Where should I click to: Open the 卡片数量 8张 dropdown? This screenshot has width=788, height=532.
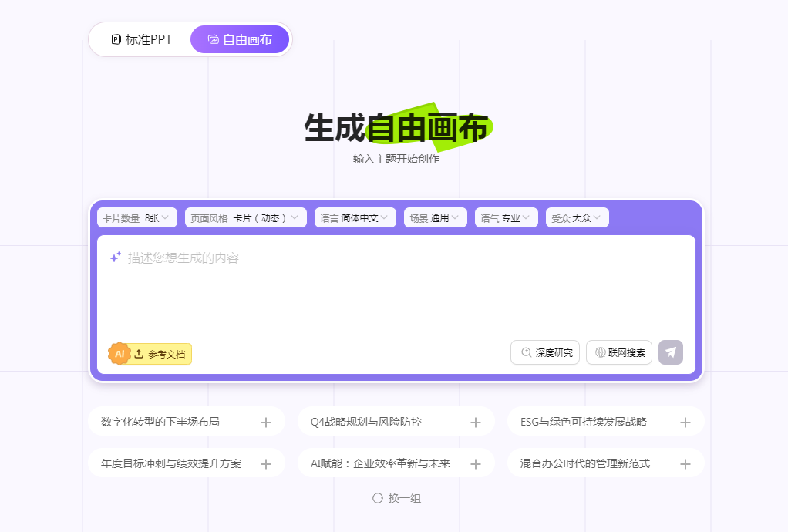click(136, 217)
